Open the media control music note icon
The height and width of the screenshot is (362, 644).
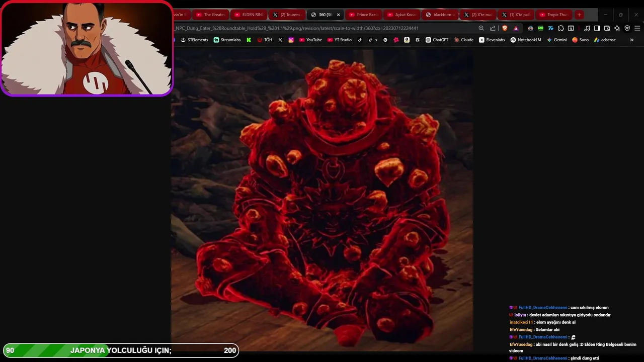pos(587,28)
